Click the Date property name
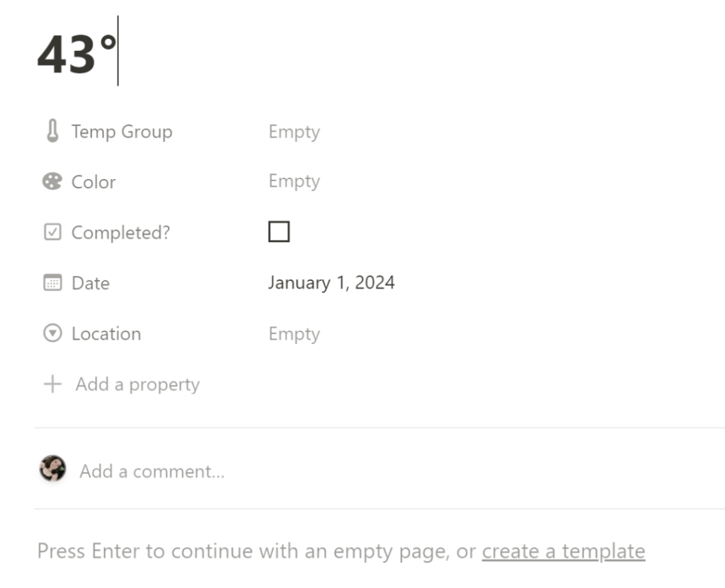The image size is (725, 588). (x=91, y=283)
